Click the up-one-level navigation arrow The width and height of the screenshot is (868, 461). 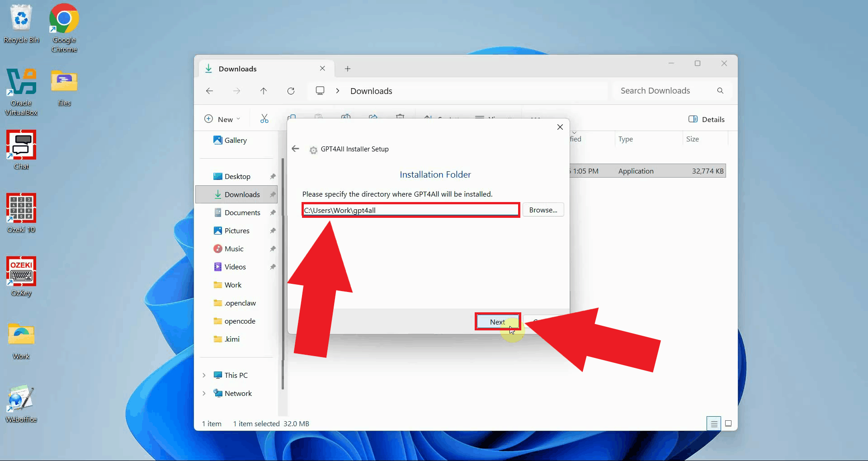264,90
